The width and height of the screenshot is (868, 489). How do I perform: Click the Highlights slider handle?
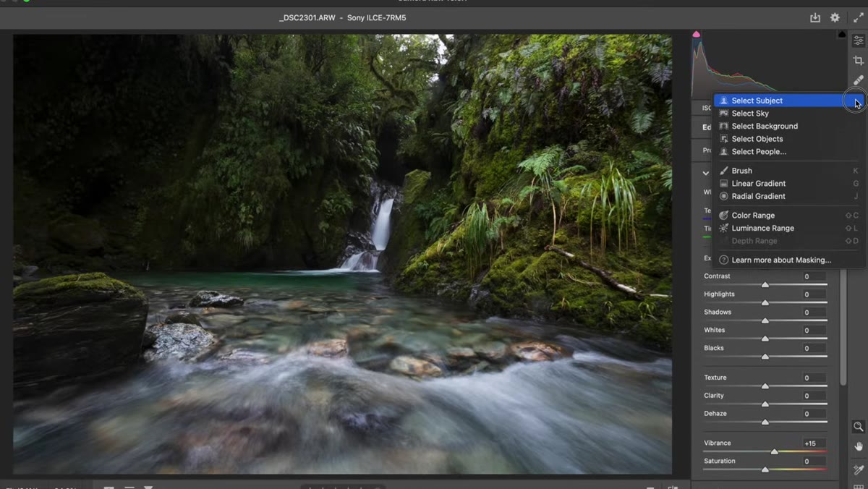[x=765, y=303]
